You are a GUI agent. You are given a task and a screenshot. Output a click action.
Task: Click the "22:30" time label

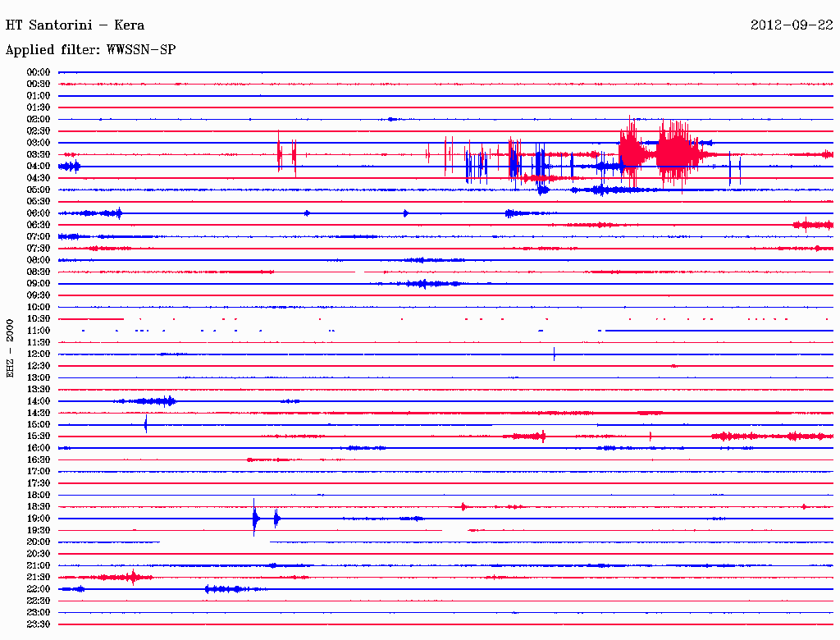pyautogui.click(x=39, y=601)
